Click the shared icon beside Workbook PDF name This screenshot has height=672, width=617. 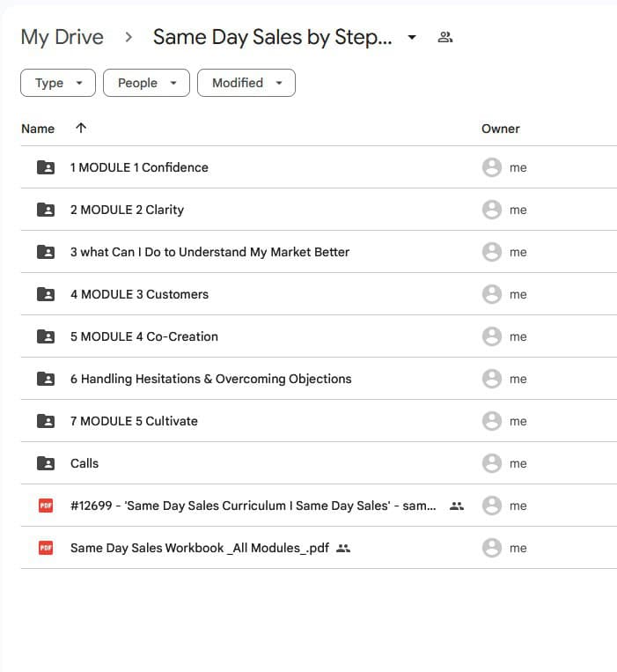(x=343, y=548)
